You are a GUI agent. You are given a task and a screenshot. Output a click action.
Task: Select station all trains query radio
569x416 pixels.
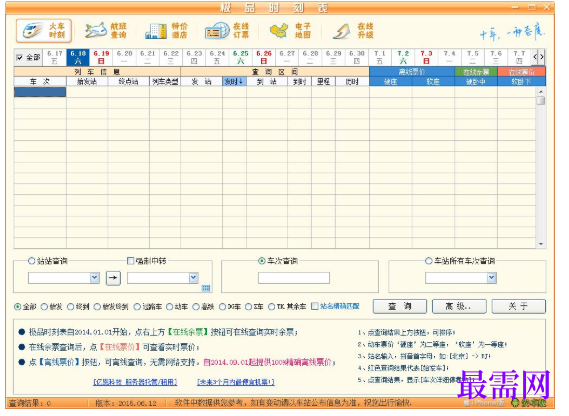click(x=429, y=261)
